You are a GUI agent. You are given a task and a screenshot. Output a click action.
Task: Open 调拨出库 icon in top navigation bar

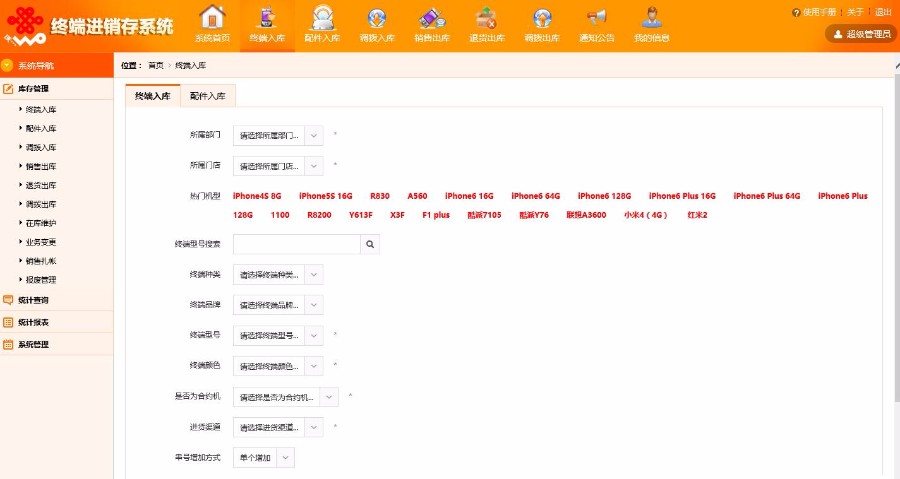point(542,17)
